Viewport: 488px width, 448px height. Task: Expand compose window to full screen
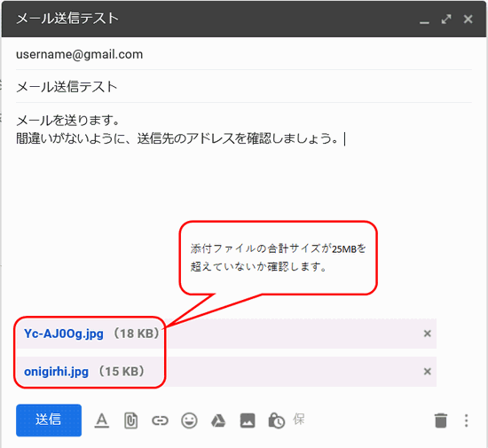446,20
